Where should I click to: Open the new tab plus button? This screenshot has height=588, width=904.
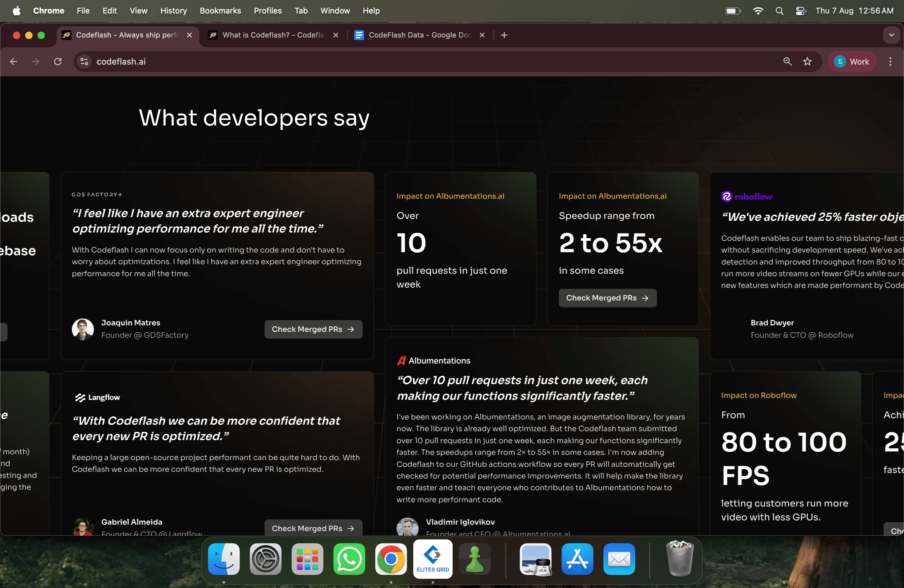(504, 35)
